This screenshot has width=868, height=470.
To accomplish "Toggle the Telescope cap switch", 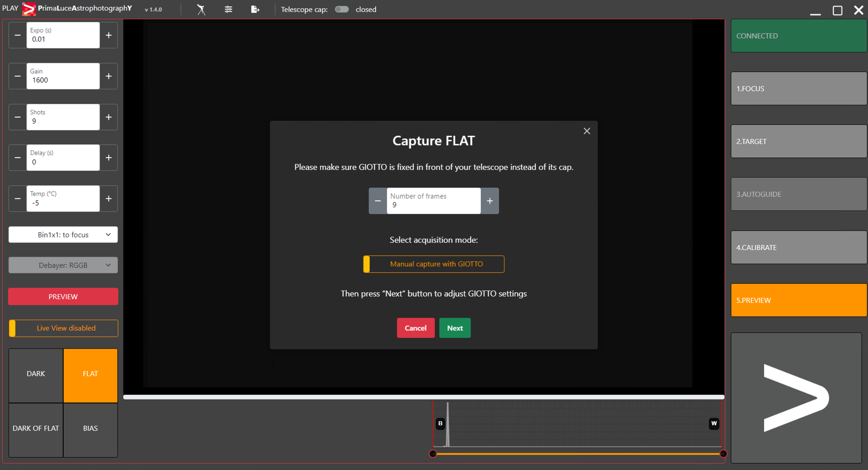I will pos(342,9).
